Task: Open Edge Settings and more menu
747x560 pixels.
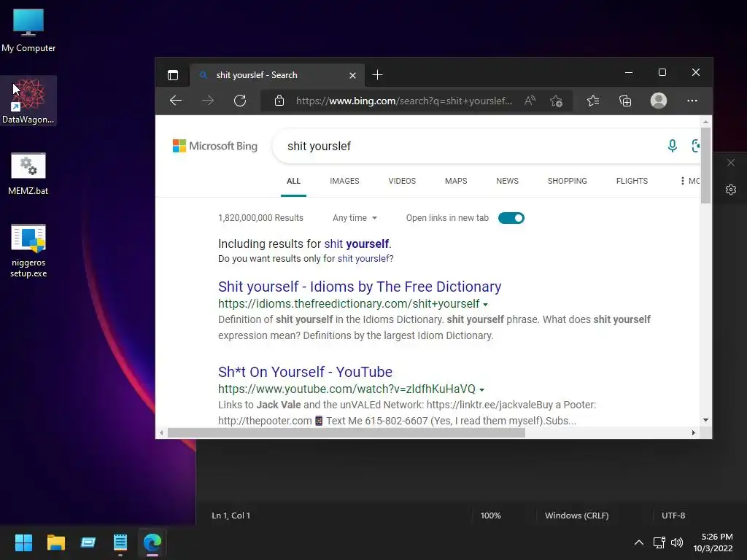Action: pyautogui.click(x=692, y=101)
